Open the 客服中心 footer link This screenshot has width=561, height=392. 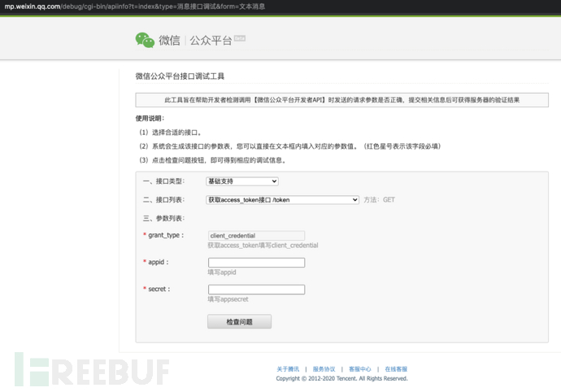360,369
